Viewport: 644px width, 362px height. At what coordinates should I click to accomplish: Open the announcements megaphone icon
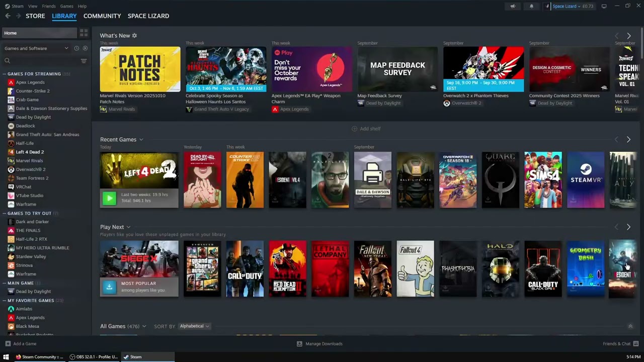click(x=513, y=6)
